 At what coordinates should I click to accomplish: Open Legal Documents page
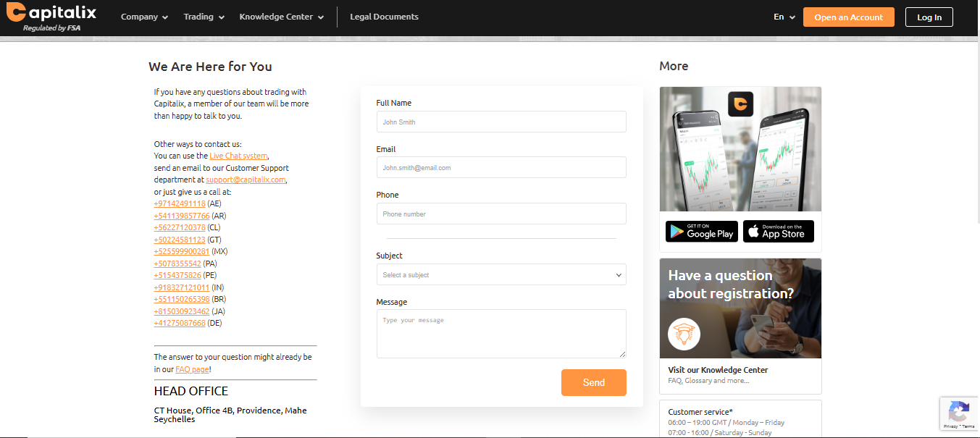pos(384,17)
